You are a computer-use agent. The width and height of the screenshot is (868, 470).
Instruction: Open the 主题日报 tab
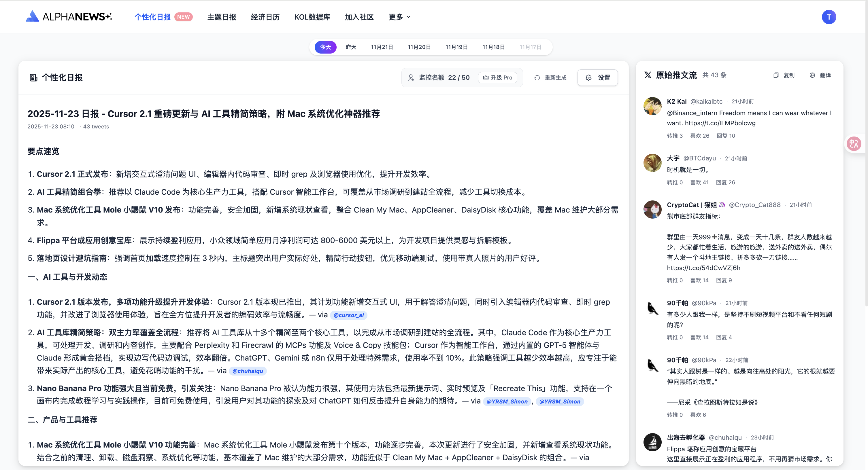coord(221,17)
